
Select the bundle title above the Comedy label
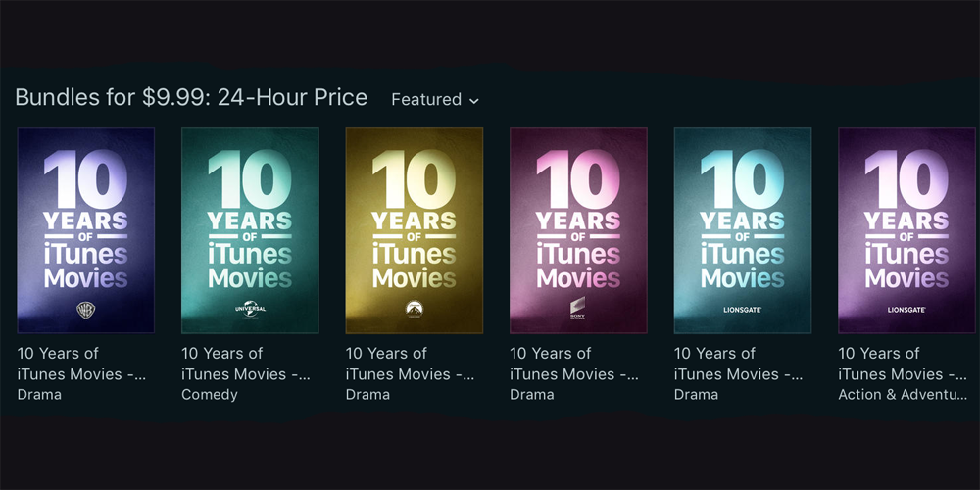(x=246, y=364)
